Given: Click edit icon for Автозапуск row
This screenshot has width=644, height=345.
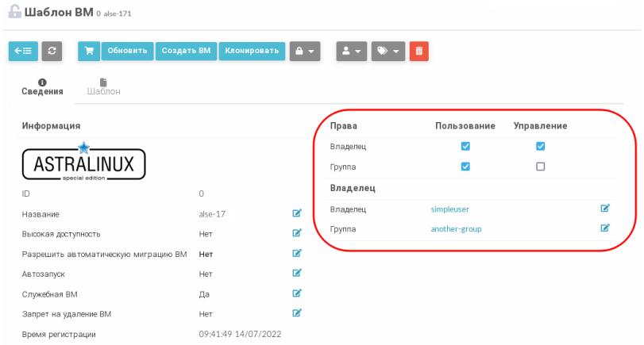Looking at the screenshot, I should (297, 274).
